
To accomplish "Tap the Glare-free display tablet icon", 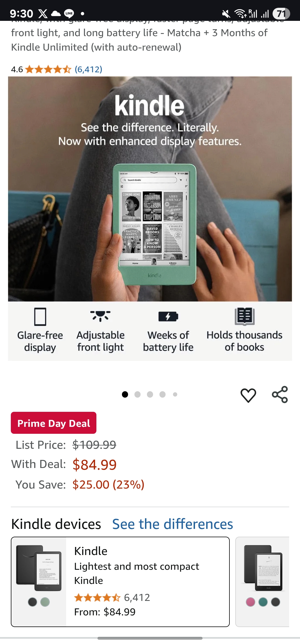I will click(x=40, y=316).
